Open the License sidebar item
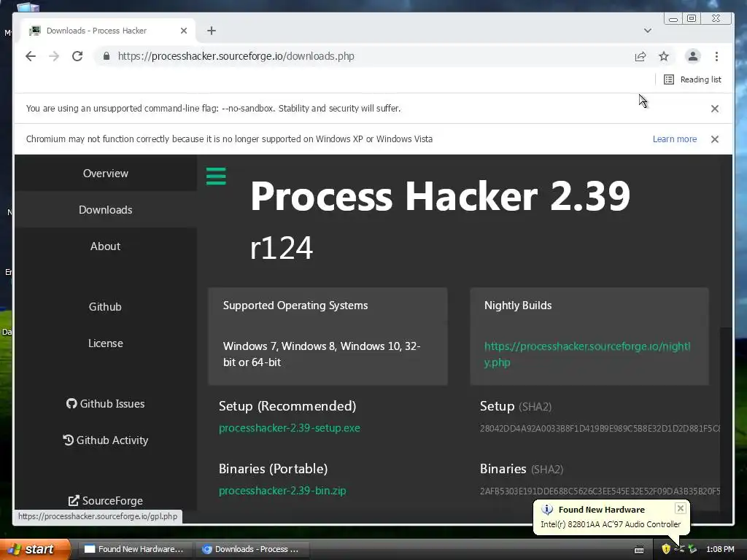 (x=106, y=343)
